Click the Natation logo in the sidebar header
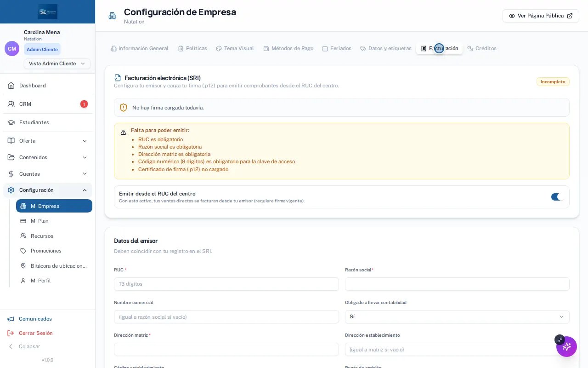The height and width of the screenshot is (368, 588). pos(47,11)
